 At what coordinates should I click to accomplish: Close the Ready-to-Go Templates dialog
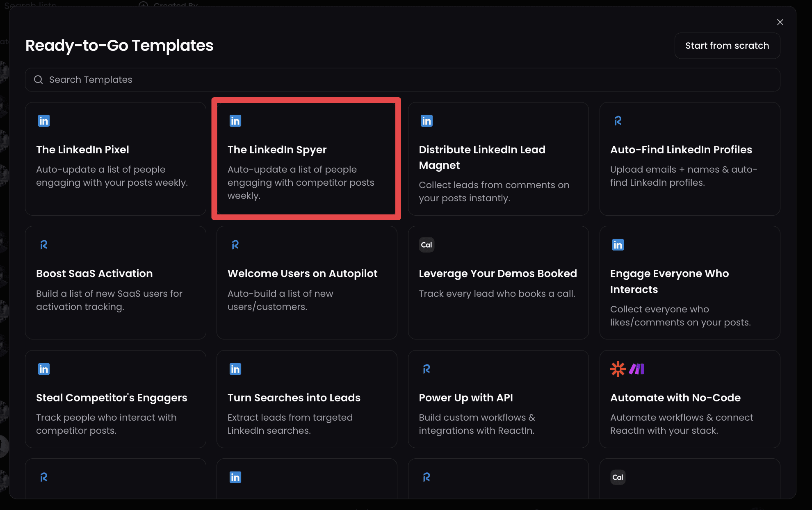pos(780,22)
